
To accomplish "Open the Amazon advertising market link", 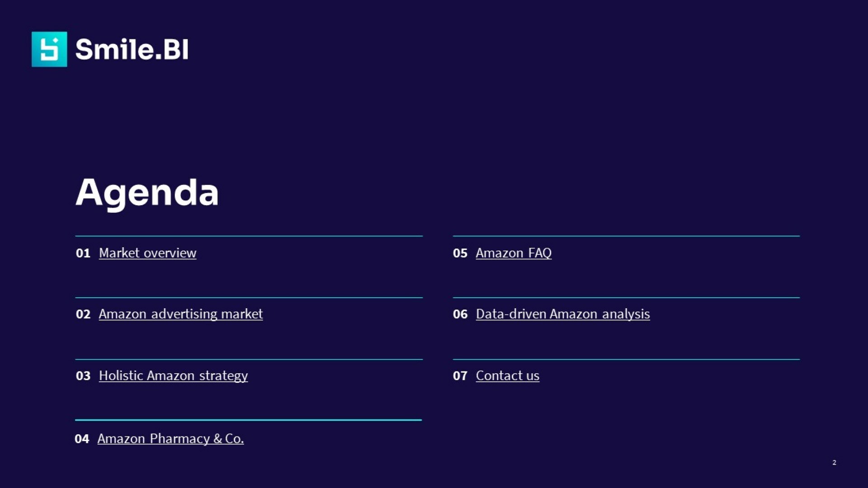I will point(180,314).
